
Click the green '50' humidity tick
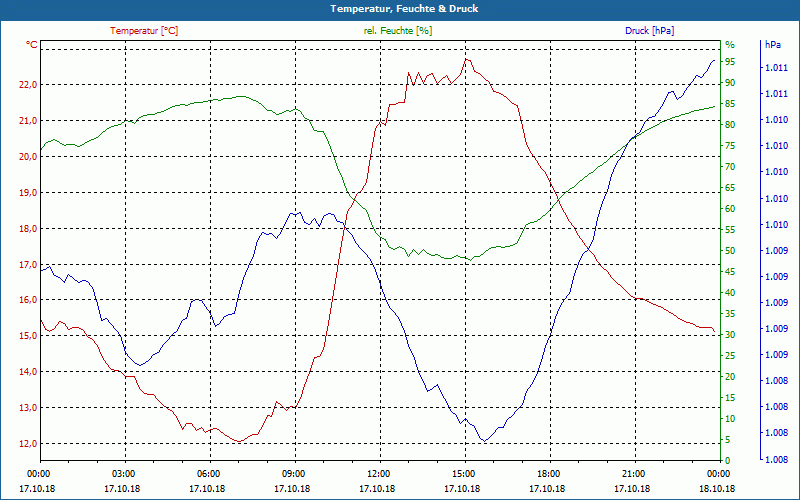click(x=730, y=251)
